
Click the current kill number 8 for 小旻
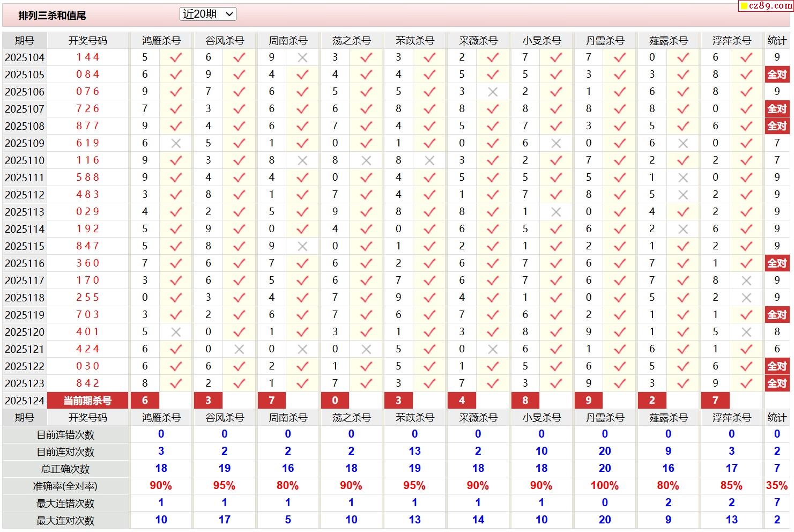click(525, 401)
